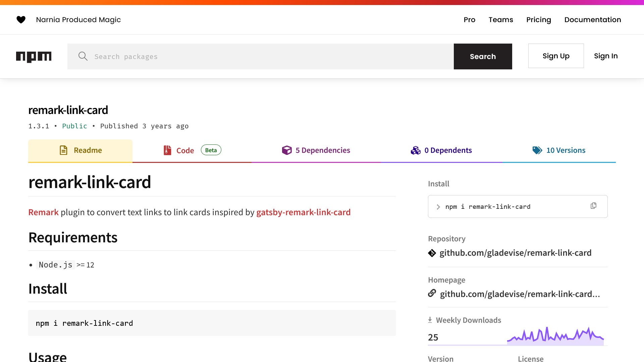This screenshot has height=362, width=644.
Task: Open the github.com/gladevise/remark-link-card repository link
Action: tap(516, 253)
